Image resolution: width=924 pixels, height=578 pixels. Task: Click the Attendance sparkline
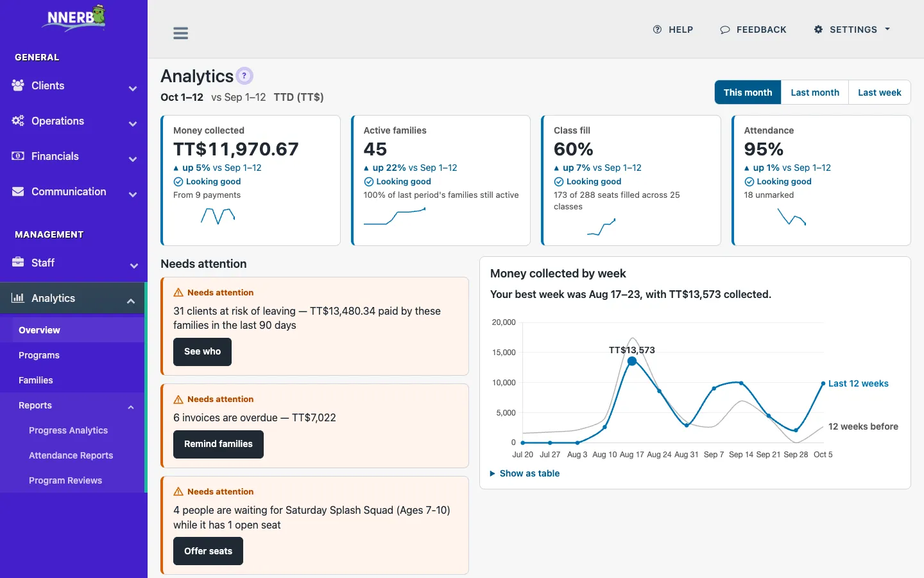[792, 216]
